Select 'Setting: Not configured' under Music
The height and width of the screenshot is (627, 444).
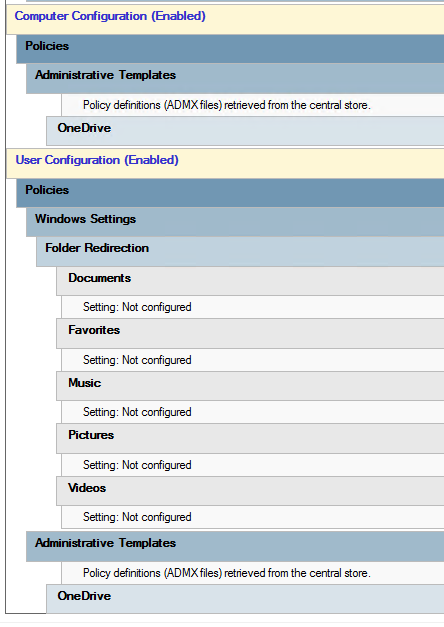137,412
